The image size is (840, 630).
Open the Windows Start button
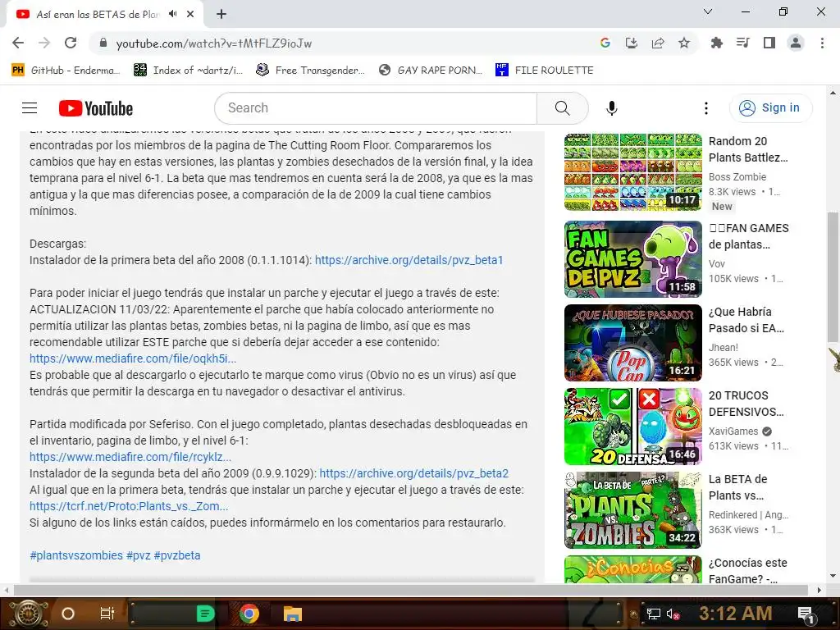pos(28,614)
